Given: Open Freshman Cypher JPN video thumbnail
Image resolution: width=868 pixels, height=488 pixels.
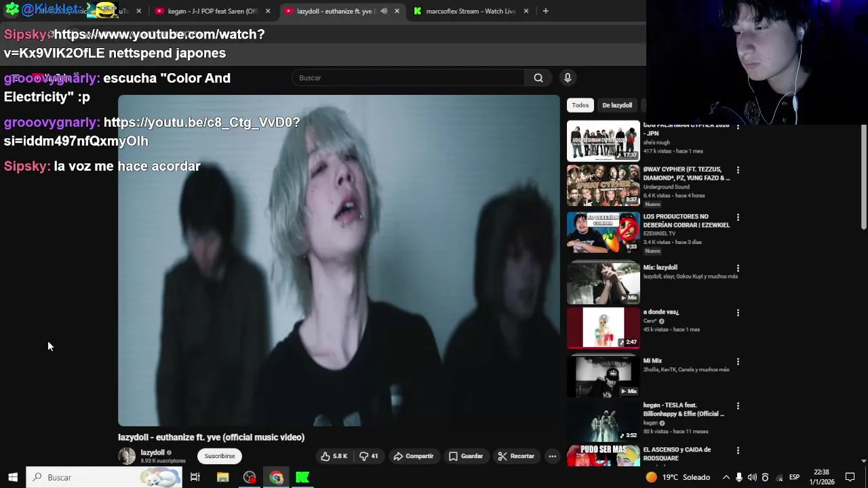Looking at the screenshot, I should point(604,141).
